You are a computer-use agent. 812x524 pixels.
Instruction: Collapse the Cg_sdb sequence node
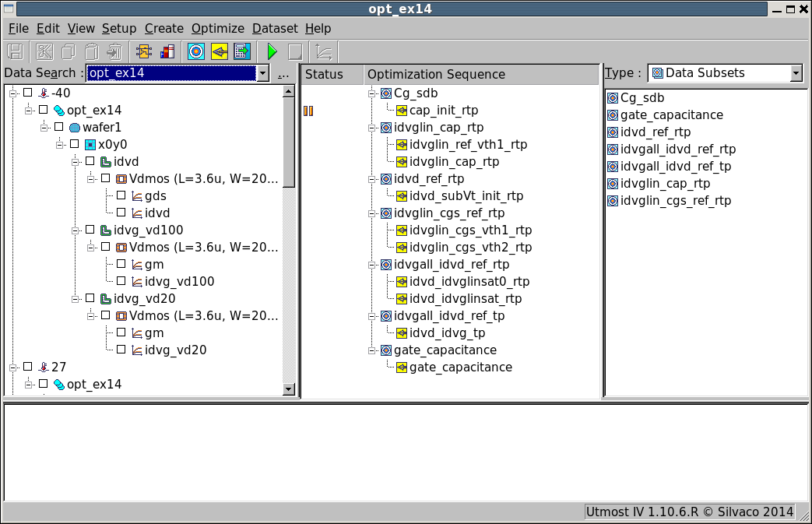(372, 93)
